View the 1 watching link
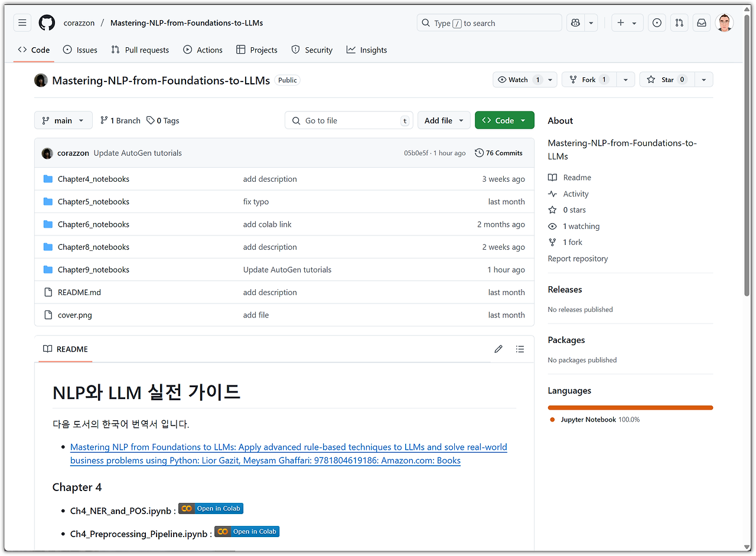Viewport: 756px width, 556px height. click(x=573, y=226)
